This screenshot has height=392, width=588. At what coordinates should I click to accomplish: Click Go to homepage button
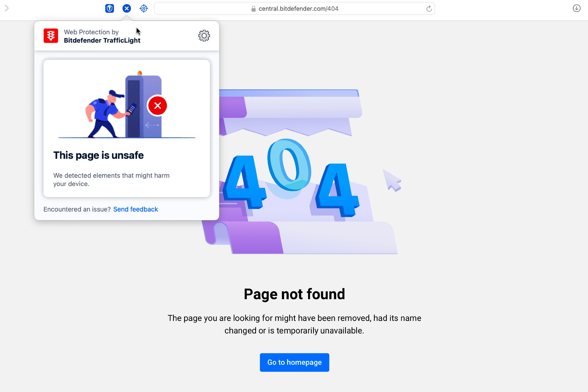click(x=294, y=362)
